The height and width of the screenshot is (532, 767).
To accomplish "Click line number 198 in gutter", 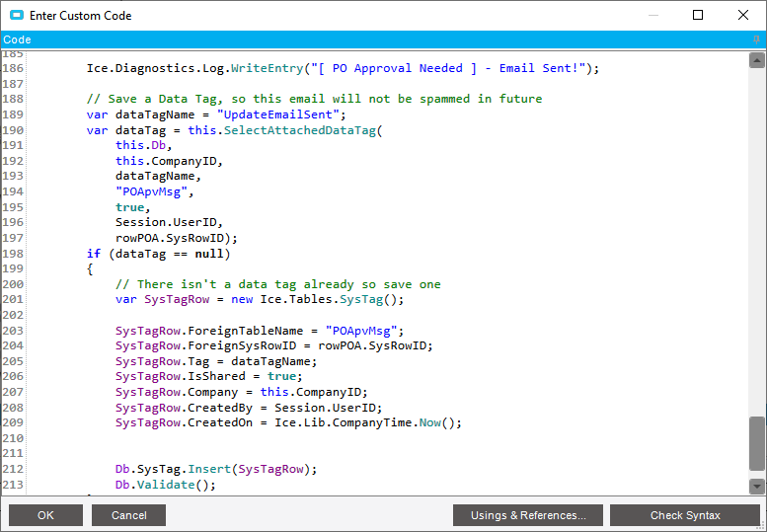I will tap(13, 254).
